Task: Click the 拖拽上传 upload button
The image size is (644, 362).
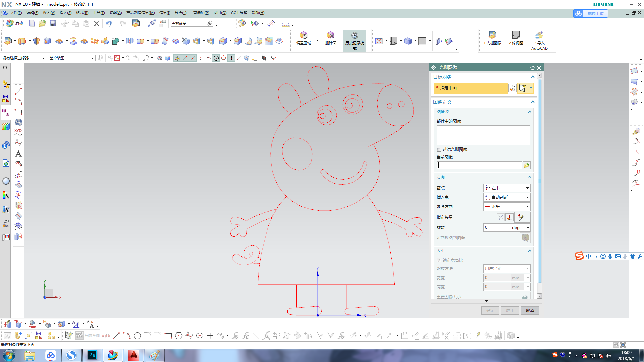Action: 590,13
